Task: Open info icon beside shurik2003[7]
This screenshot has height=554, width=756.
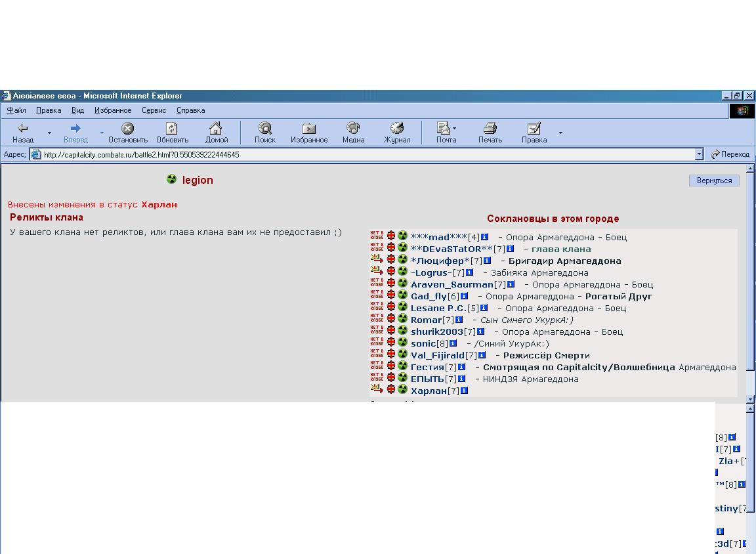Action: (x=480, y=331)
